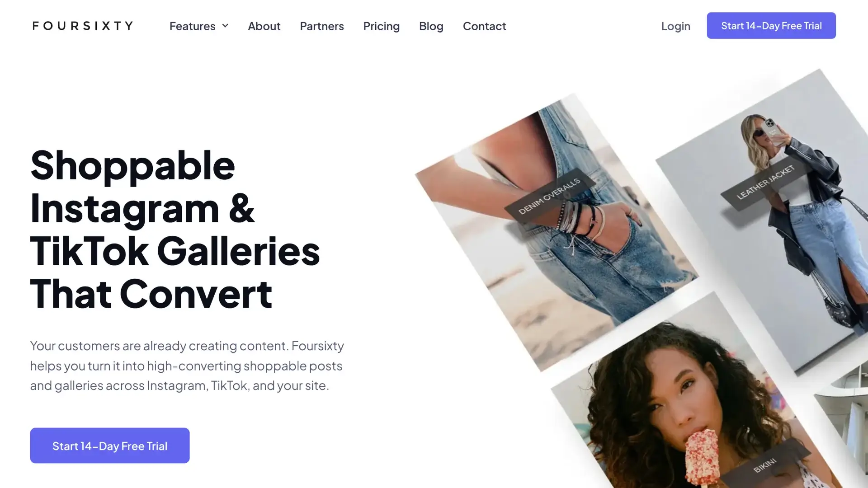Click the FOURSIXTY logo
The height and width of the screenshot is (488, 868).
tap(83, 26)
